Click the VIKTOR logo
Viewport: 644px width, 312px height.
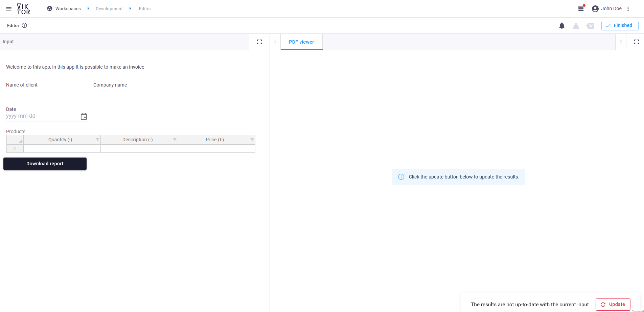(23, 9)
